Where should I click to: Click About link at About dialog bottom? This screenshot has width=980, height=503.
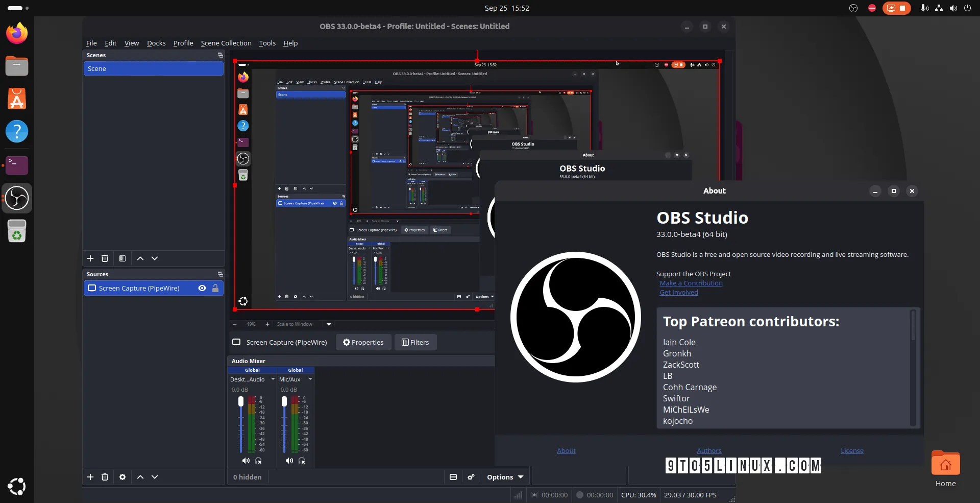[566, 450]
